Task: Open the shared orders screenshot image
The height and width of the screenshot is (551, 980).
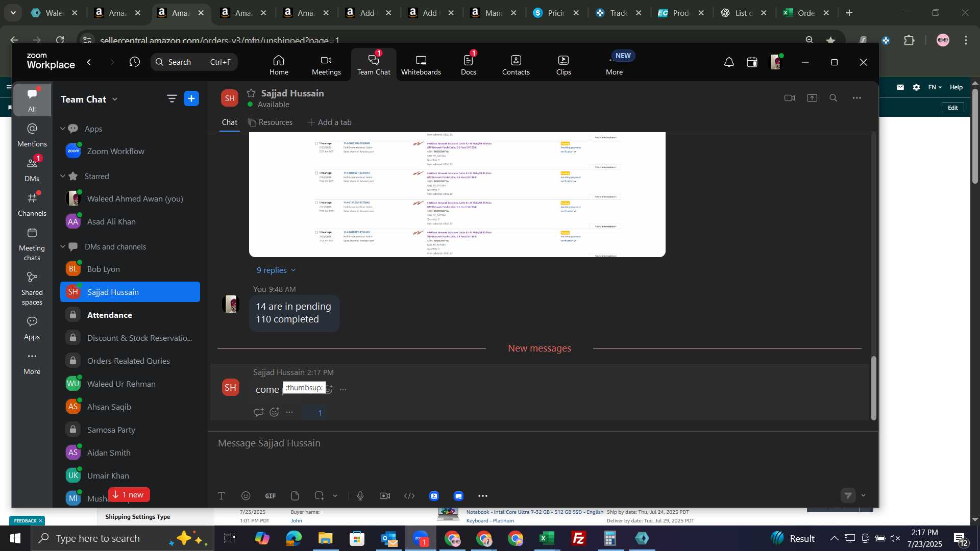Action: point(457,194)
